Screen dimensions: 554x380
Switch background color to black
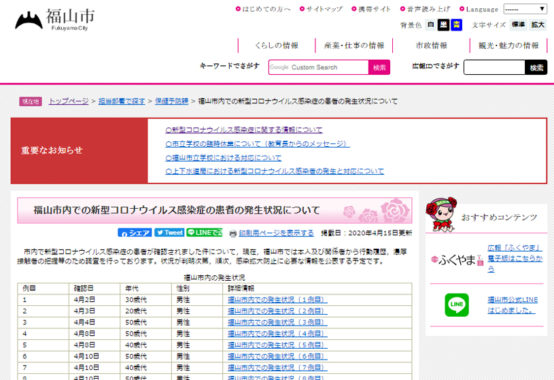pyautogui.click(x=443, y=25)
